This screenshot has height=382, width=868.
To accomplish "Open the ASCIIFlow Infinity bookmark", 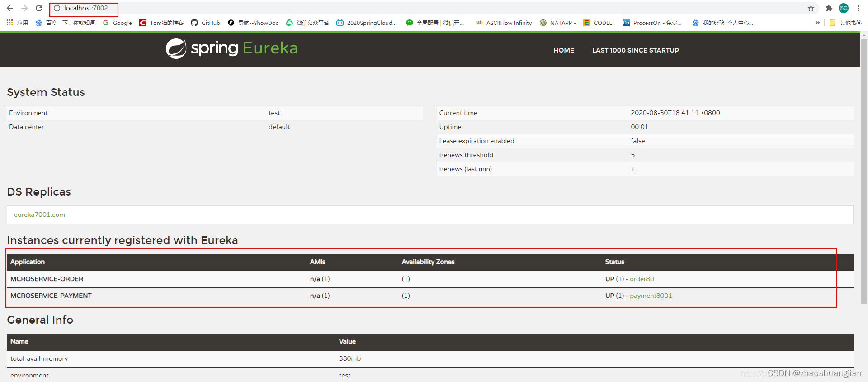I will (504, 23).
